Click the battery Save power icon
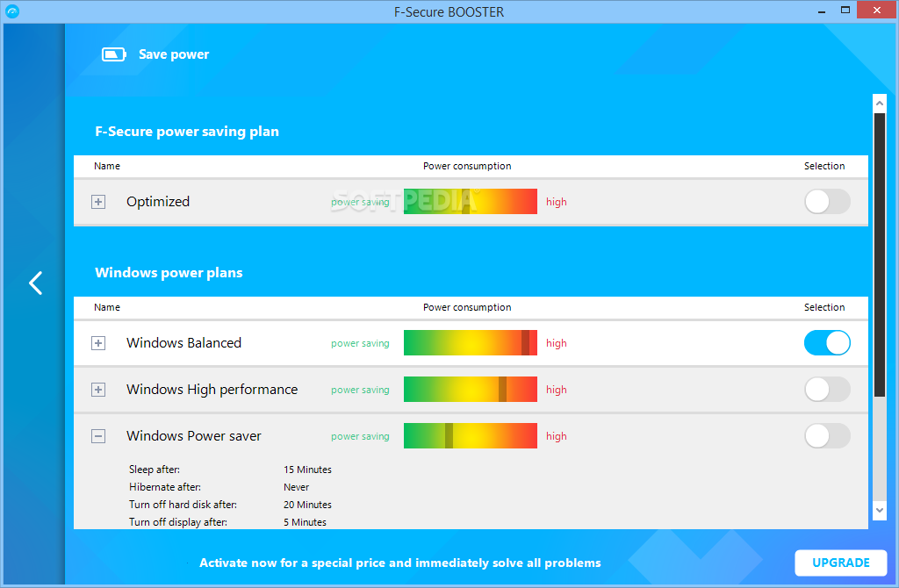The image size is (899, 588). tap(114, 54)
